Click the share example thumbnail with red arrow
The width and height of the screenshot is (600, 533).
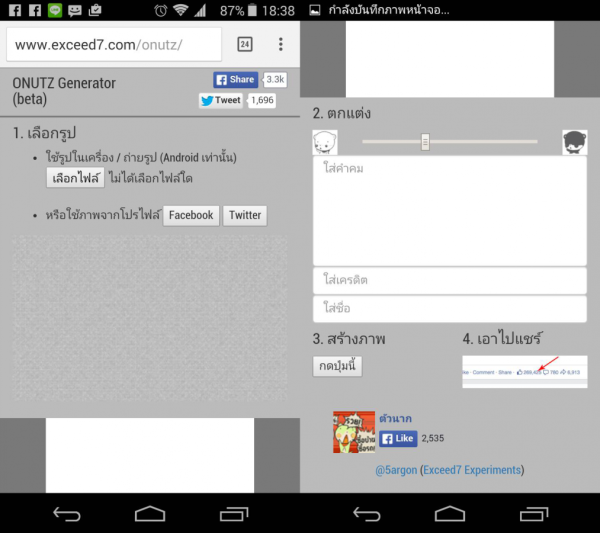coord(525,372)
